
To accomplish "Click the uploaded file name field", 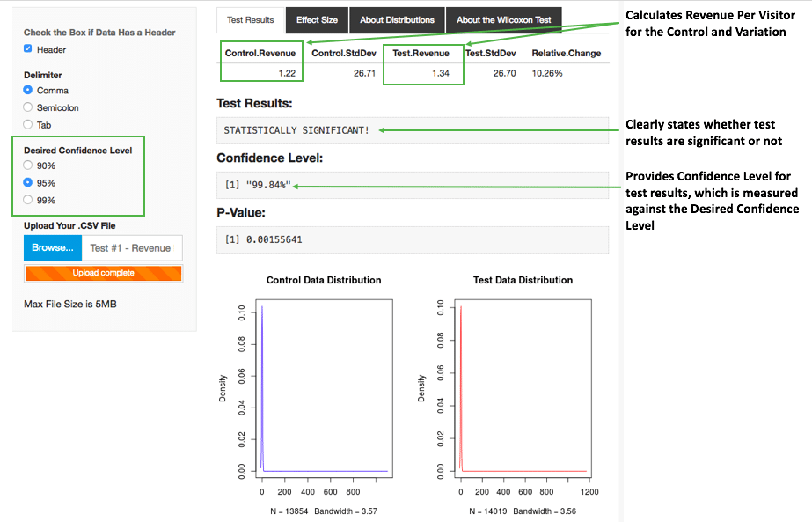I will [x=131, y=248].
